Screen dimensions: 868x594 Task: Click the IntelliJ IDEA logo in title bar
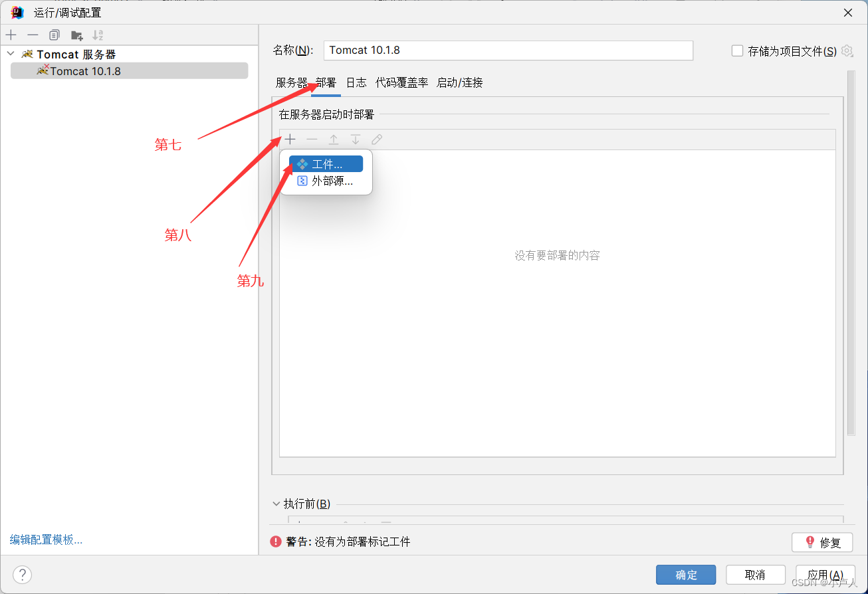pyautogui.click(x=17, y=12)
